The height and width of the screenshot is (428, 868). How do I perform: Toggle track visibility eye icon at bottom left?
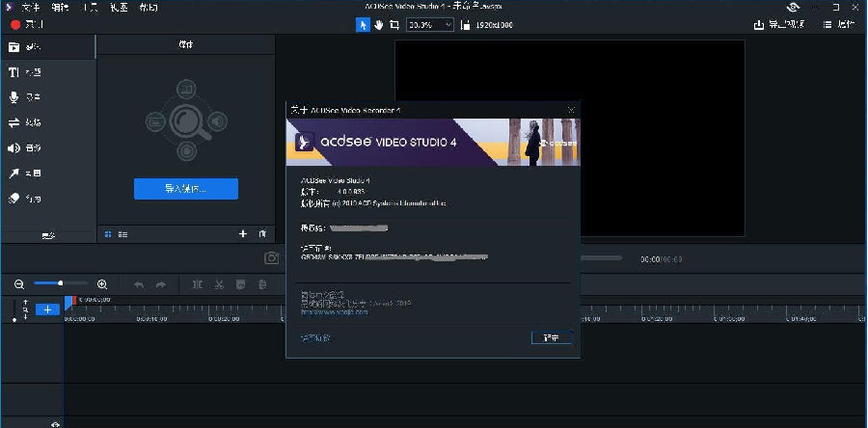coord(55,424)
